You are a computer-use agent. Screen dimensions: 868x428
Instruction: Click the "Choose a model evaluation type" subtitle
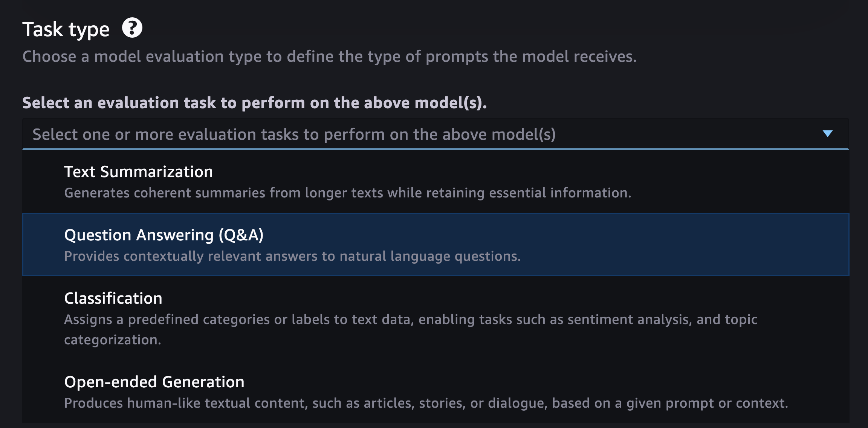pyautogui.click(x=329, y=57)
